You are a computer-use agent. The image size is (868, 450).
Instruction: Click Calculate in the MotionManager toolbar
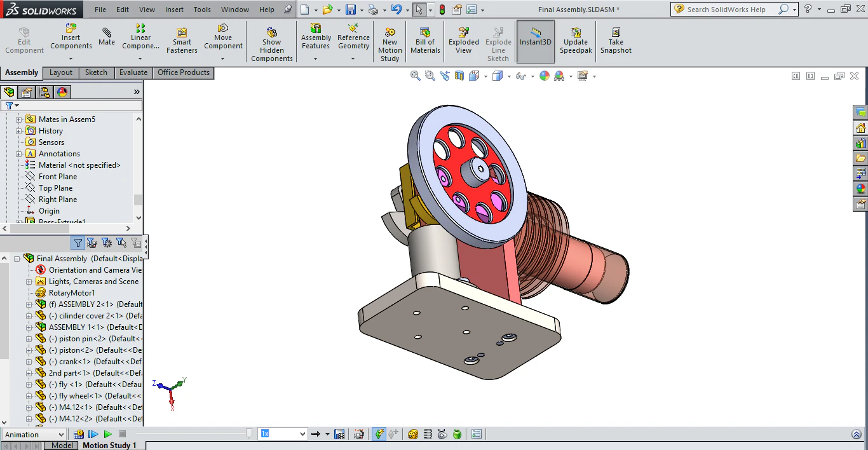click(x=379, y=434)
